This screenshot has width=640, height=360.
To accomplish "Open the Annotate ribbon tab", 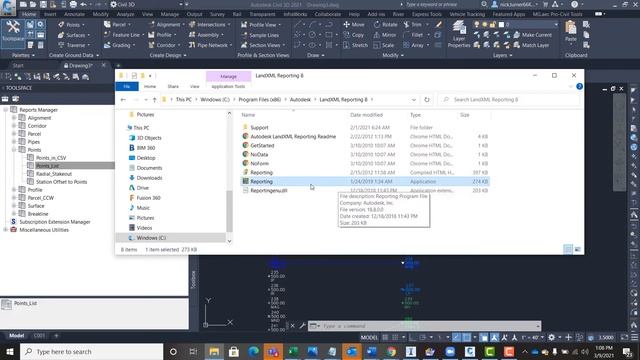I will coord(74,14).
